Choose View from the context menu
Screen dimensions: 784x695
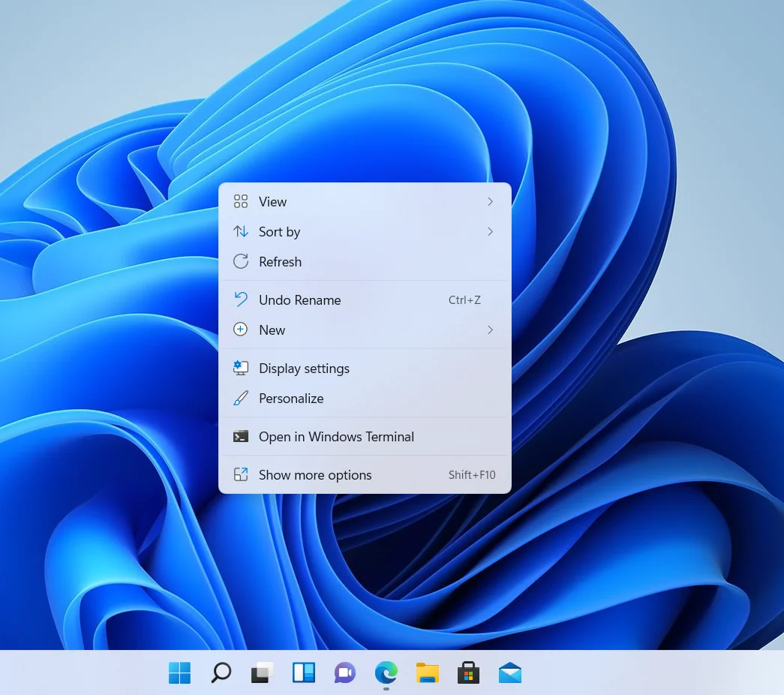point(365,201)
